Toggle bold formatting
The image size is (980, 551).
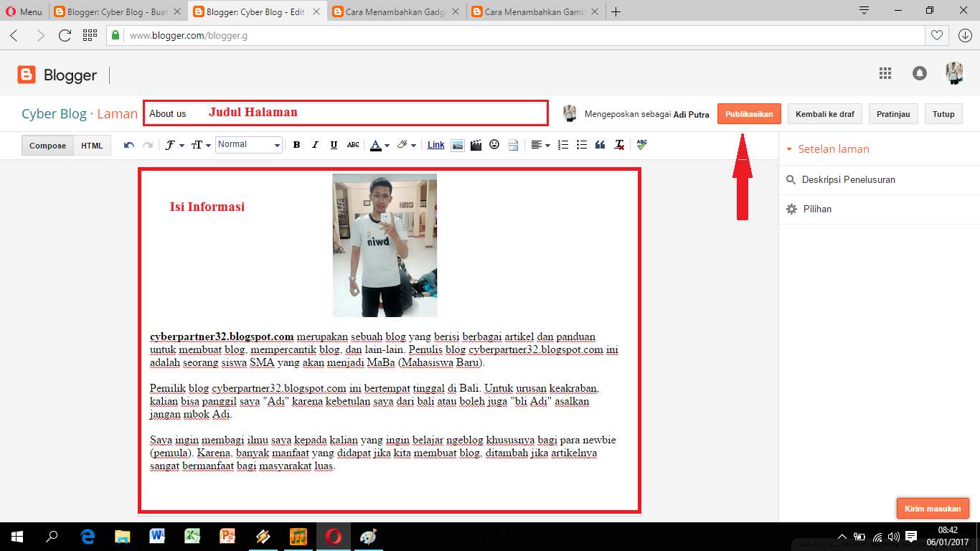pos(296,145)
